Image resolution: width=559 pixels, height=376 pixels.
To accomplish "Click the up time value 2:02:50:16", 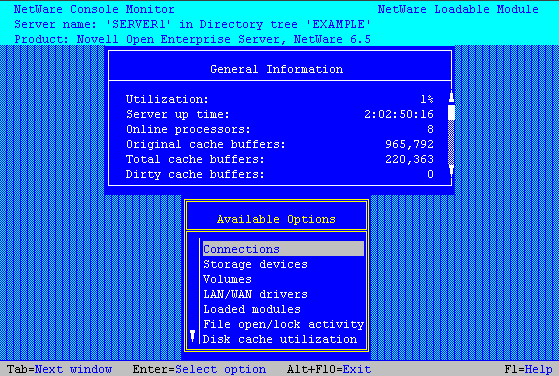I will click(399, 114).
